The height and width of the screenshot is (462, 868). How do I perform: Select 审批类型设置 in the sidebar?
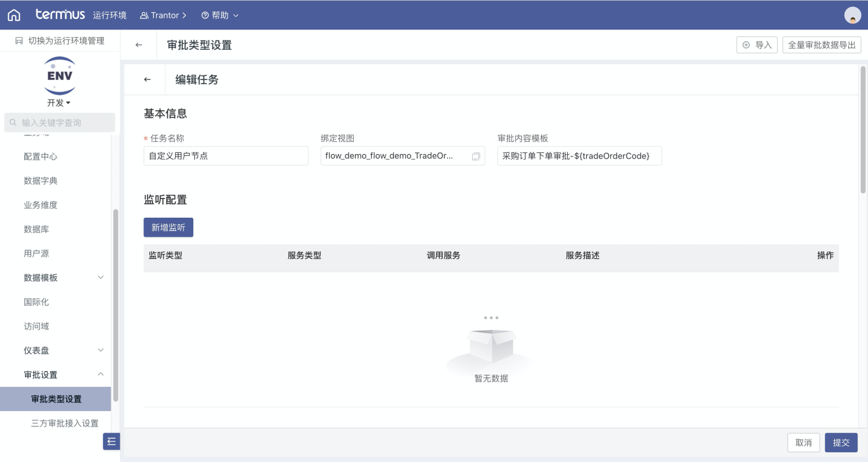[x=56, y=399]
